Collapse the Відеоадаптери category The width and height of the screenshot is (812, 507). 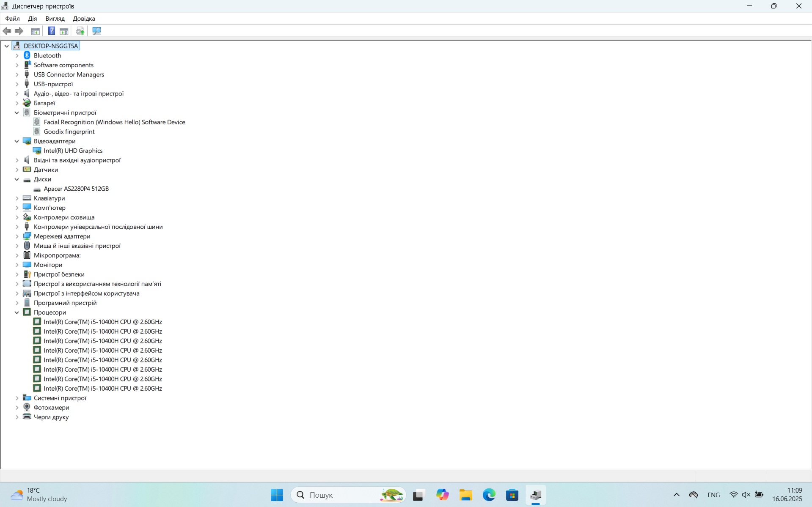17,141
